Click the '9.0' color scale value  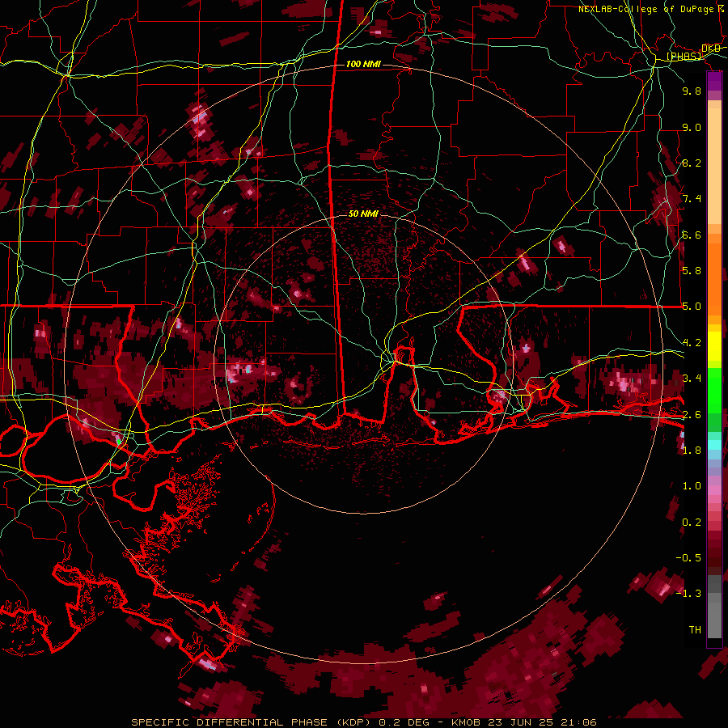(692, 128)
